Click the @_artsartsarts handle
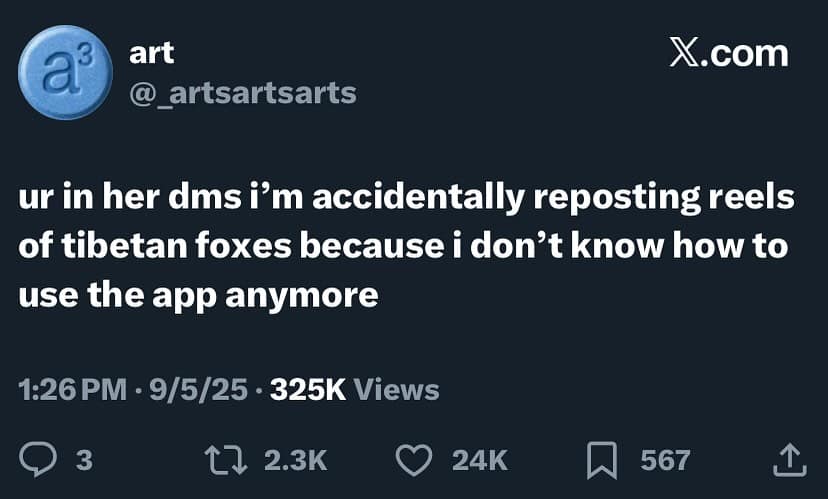 (243, 93)
